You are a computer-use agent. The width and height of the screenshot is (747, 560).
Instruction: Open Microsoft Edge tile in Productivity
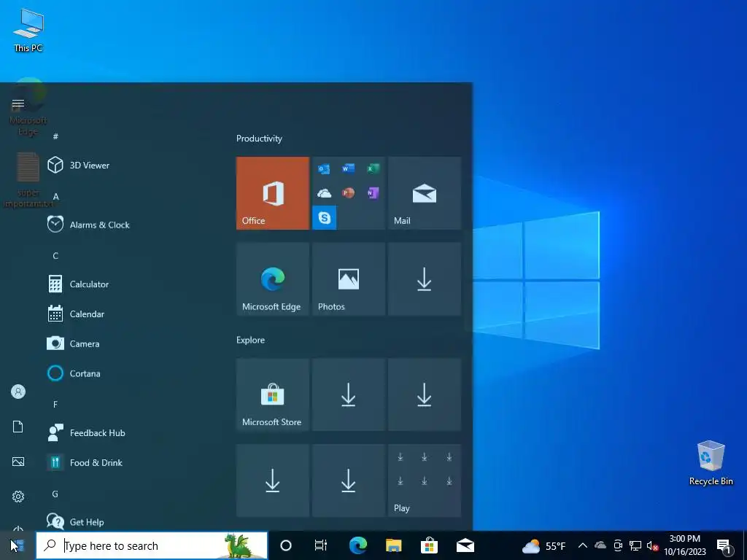[x=273, y=279]
